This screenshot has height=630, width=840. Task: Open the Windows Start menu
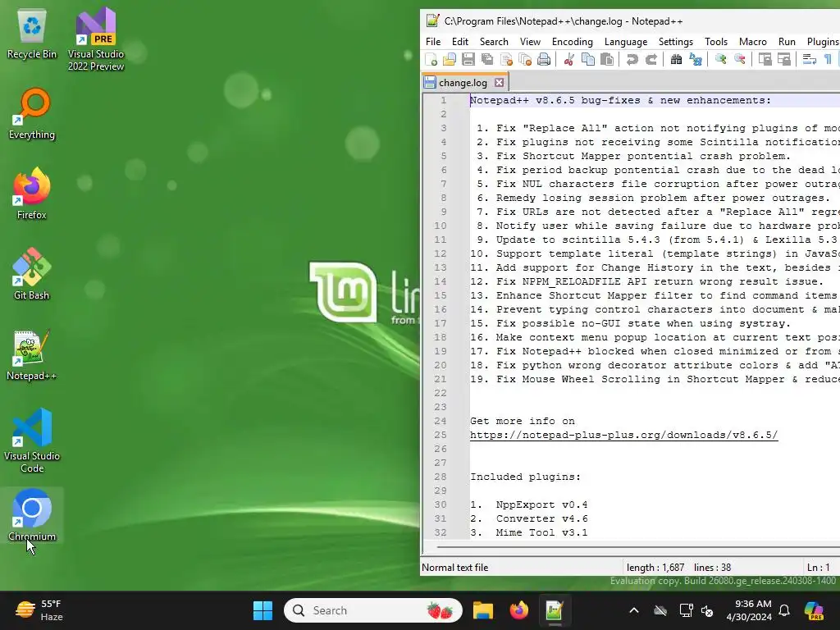262,610
